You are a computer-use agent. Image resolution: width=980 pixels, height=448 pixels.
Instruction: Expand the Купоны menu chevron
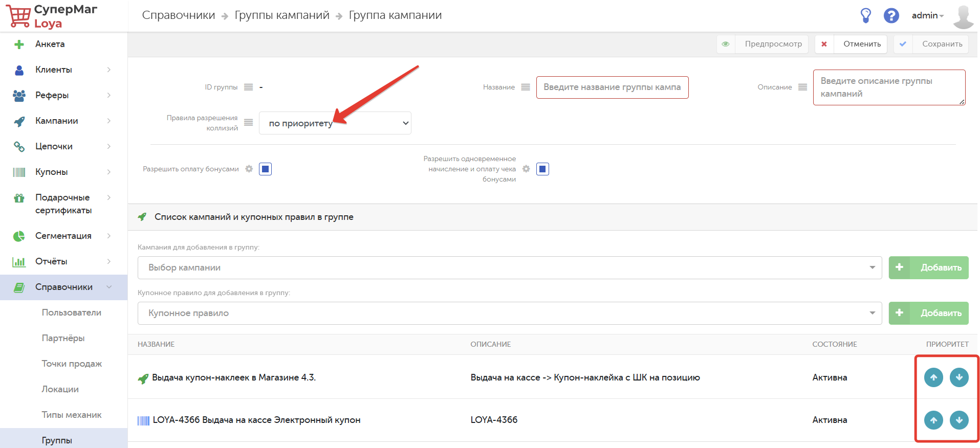109,172
